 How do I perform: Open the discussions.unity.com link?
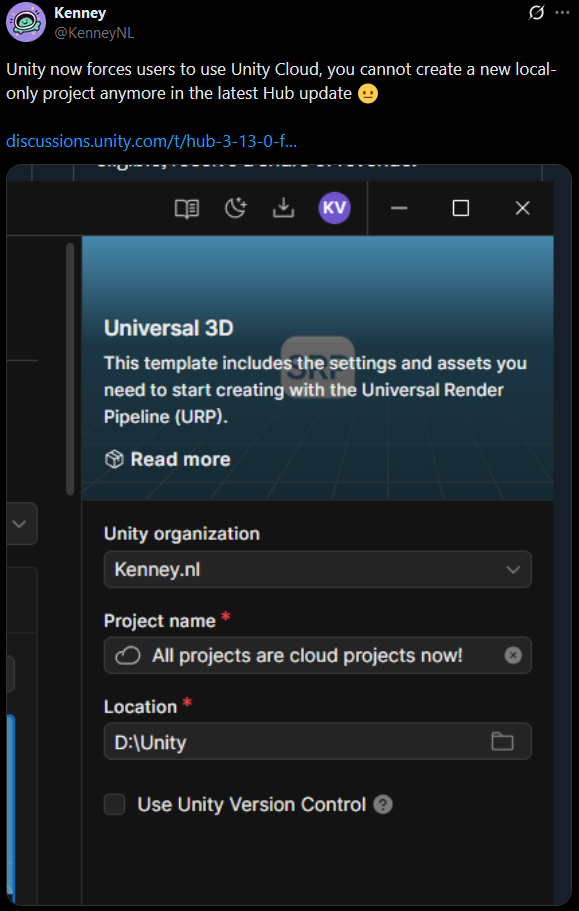(x=152, y=141)
